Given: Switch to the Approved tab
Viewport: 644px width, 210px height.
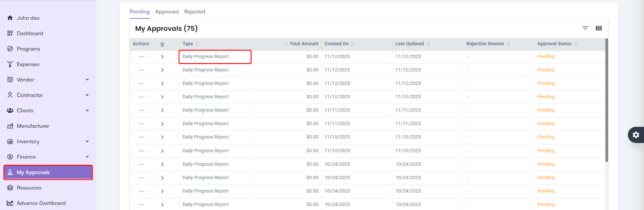Looking at the screenshot, I should [167, 12].
